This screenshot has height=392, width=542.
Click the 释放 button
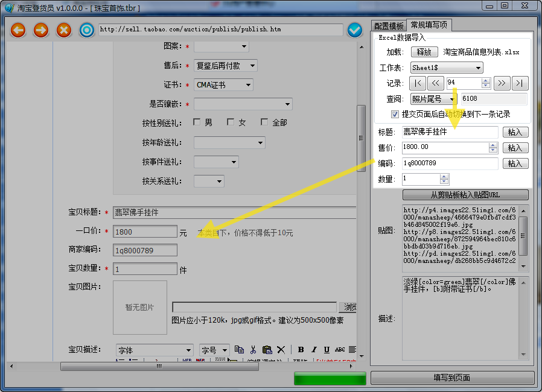424,52
